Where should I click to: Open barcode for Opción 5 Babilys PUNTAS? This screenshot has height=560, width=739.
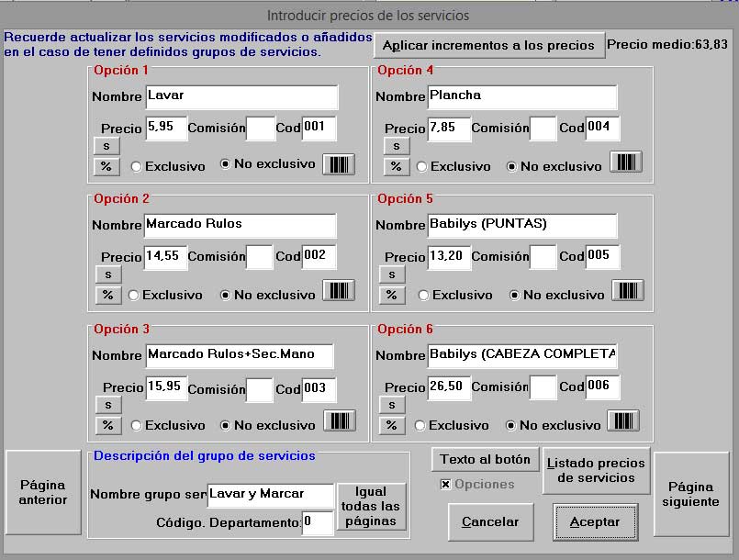click(627, 290)
